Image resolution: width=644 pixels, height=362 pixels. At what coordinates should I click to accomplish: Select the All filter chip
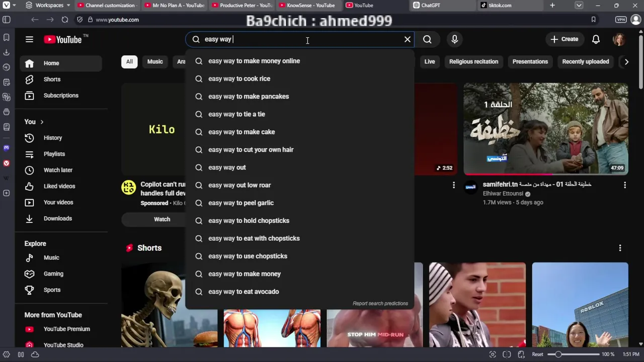pos(129,61)
